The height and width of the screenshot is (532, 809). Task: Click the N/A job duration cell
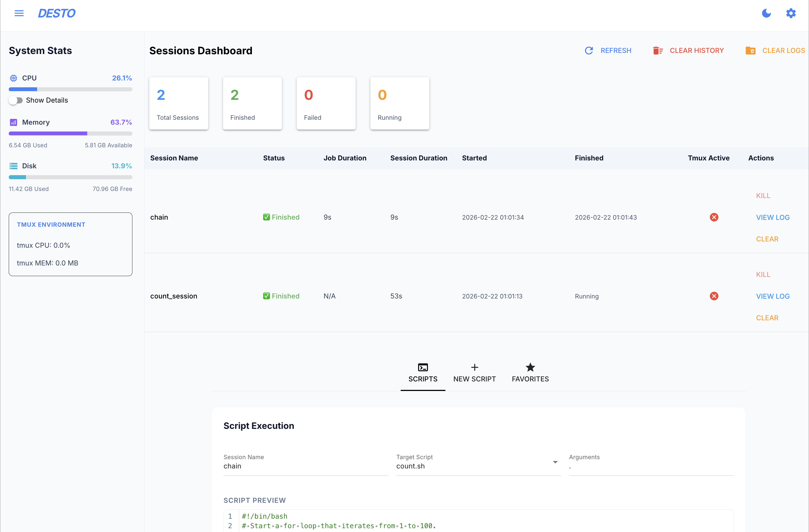pos(329,296)
